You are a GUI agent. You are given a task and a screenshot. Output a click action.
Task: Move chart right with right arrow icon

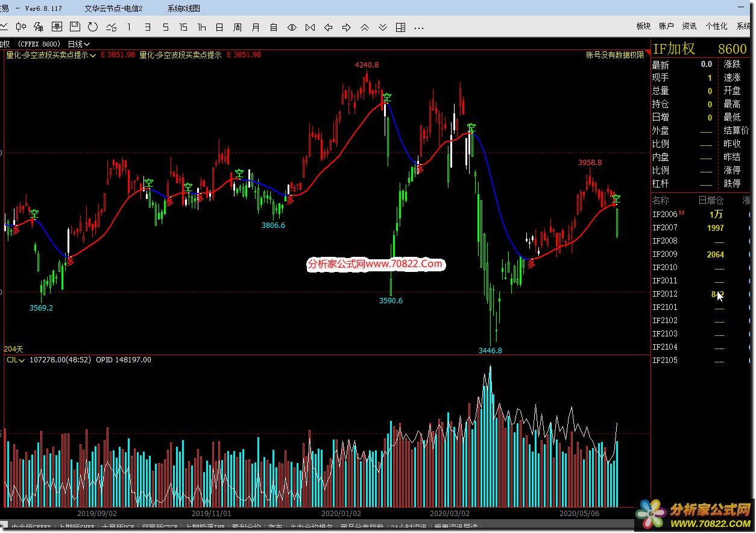[346, 27]
